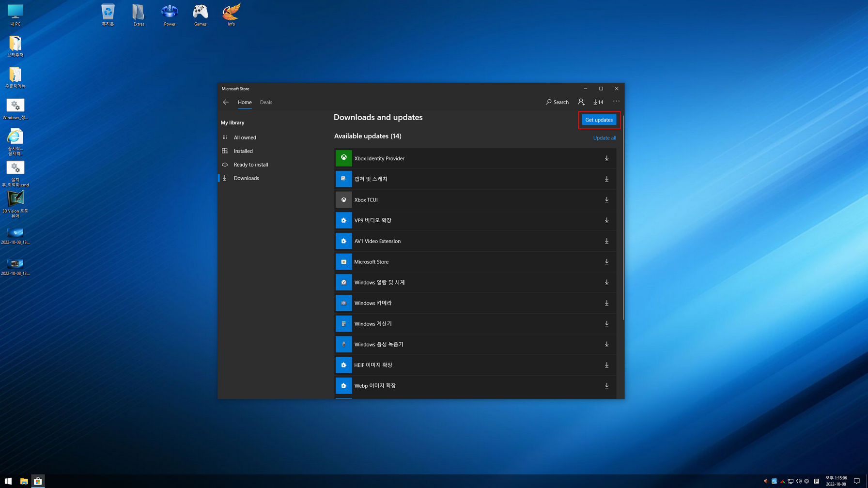Open the notification center icon
Image resolution: width=868 pixels, height=488 pixels.
(x=856, y=481)
